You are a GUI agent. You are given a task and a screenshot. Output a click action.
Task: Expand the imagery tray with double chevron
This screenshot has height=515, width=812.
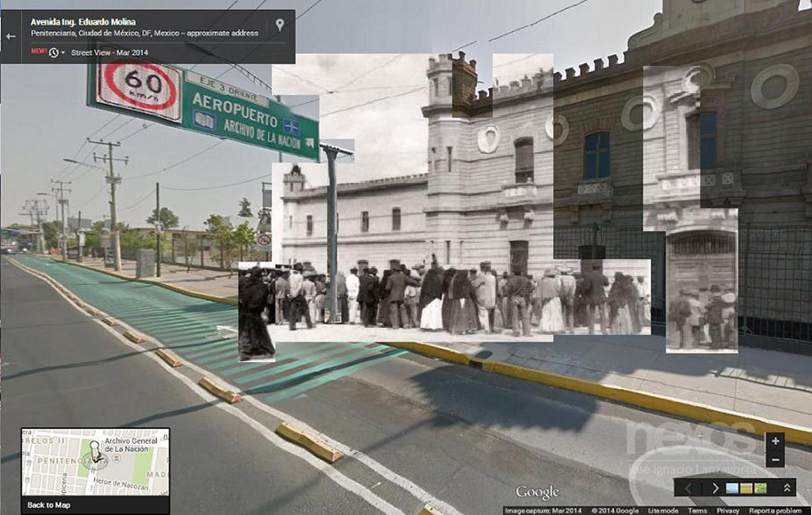[787, 488]
